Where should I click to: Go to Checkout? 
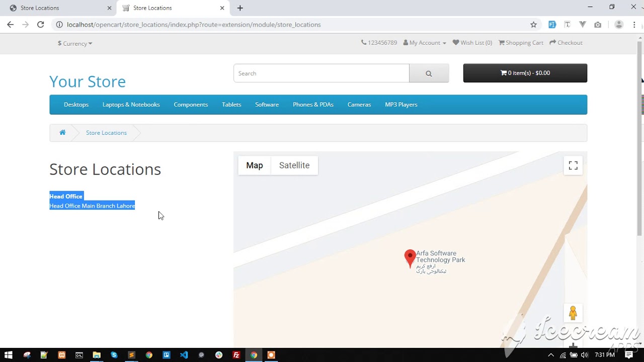pyautogui.click(x=566, y=43)
